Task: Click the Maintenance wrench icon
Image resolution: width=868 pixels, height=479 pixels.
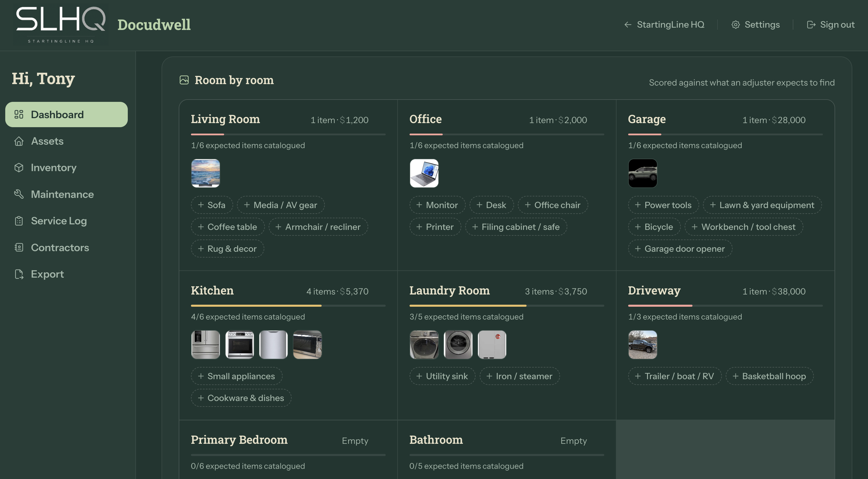Action: 19,194
